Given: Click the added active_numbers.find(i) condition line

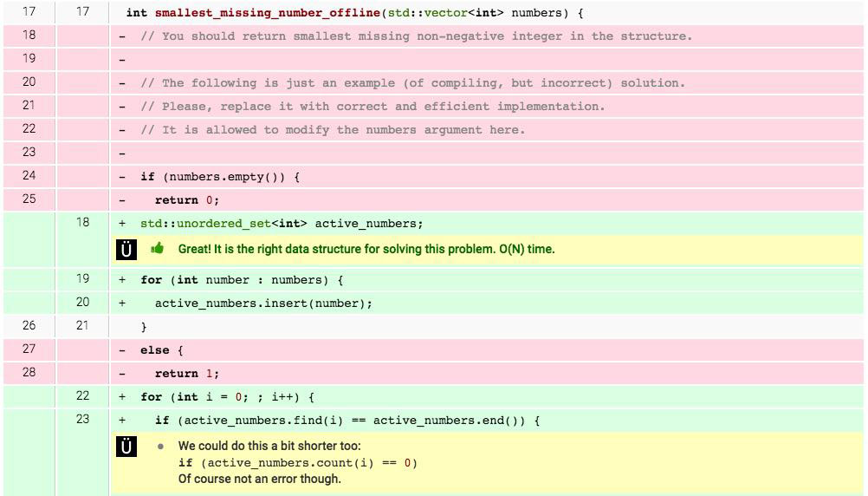Looking at the screenshot, I should [x=347, y=421].
